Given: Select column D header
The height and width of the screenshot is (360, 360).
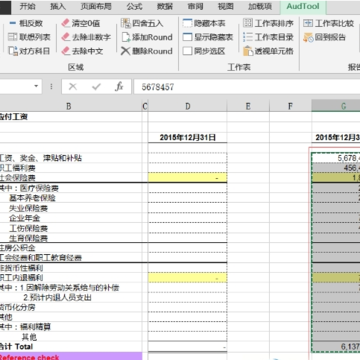Looking at the screenshot, I should [188, 106].
